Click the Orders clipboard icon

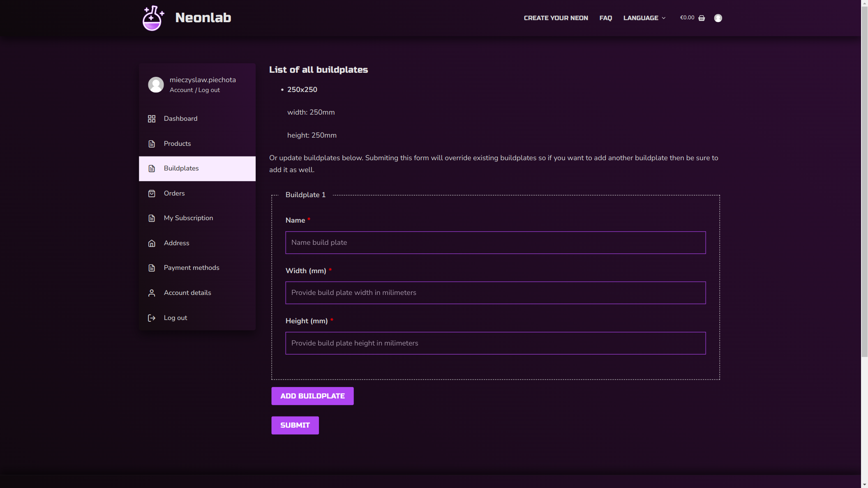(x=152, y=193)
